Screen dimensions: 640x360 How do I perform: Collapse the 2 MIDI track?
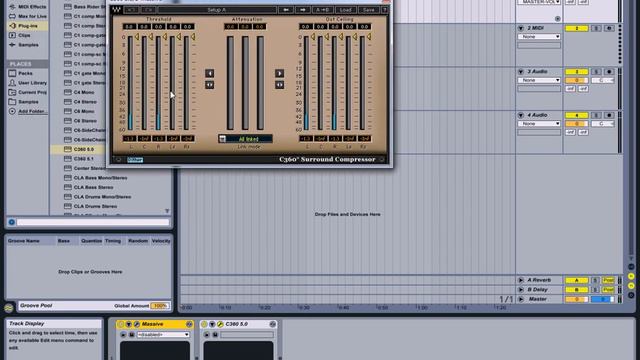coord(521,28)
